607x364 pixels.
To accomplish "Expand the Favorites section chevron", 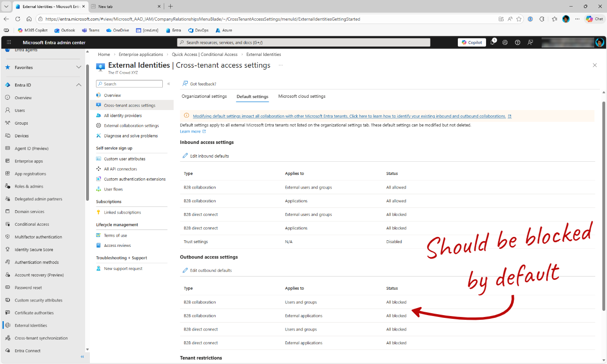I will [79, 67].
